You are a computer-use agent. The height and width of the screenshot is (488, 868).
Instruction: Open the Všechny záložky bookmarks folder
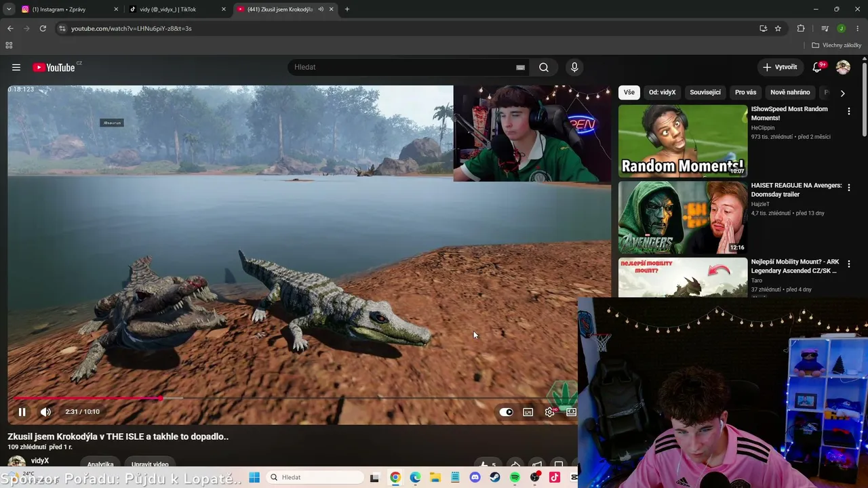point(837,45)
